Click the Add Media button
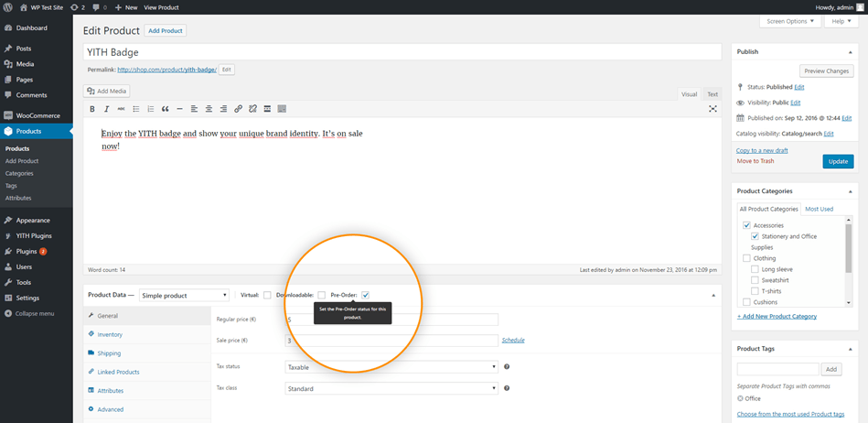This screenshot has width=868, height=423. coord(107,91)
